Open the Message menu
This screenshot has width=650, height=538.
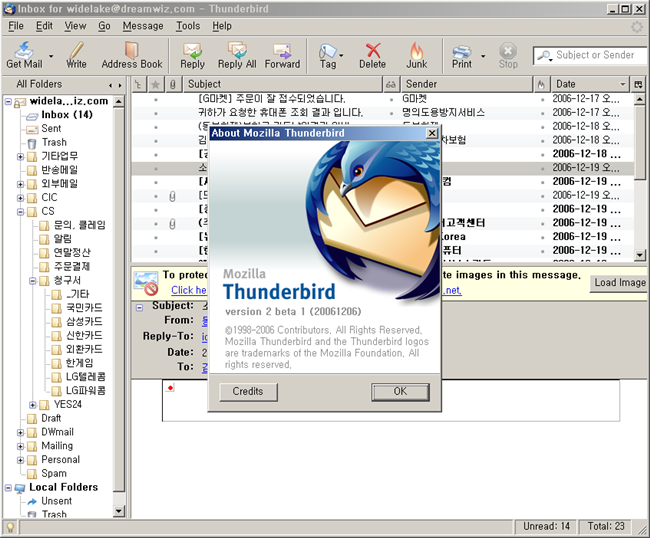143,26
